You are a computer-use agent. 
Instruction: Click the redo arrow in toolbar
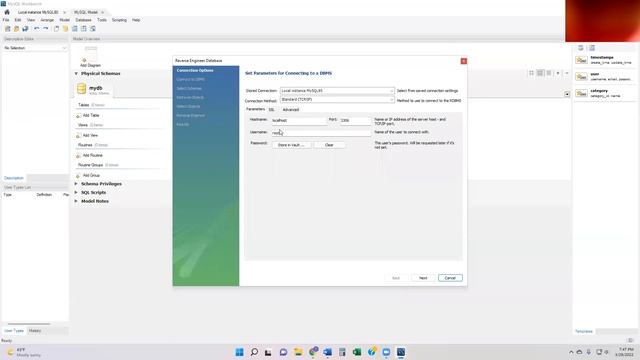[45, 29]
